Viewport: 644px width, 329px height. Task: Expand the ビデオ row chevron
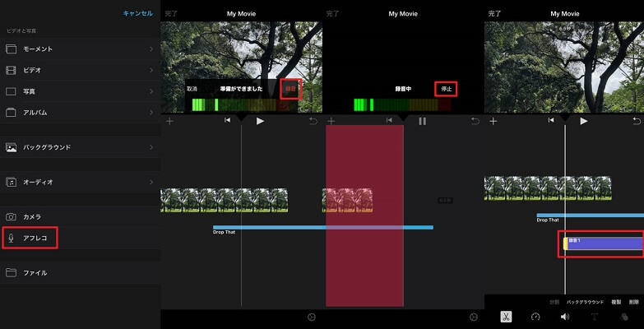[151, 70]
